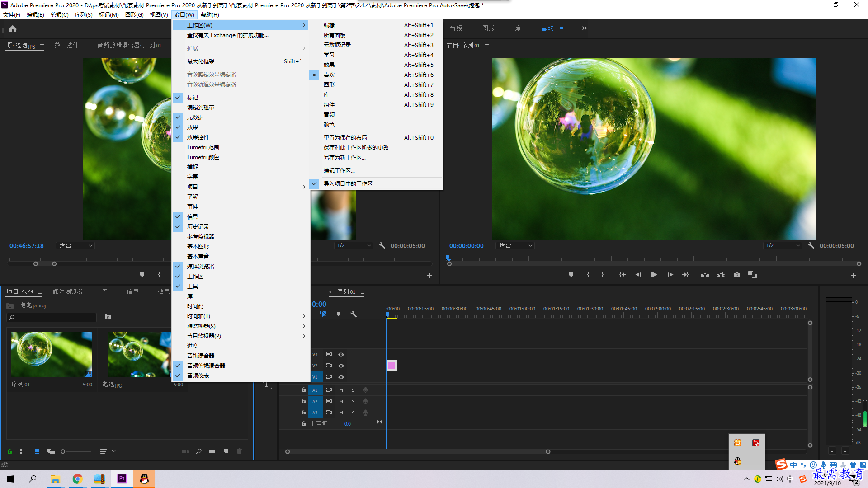The width and height of the screenshot is (868, 488).
Task: Add marker on the timeline toolbar
Action: (338, 314)
